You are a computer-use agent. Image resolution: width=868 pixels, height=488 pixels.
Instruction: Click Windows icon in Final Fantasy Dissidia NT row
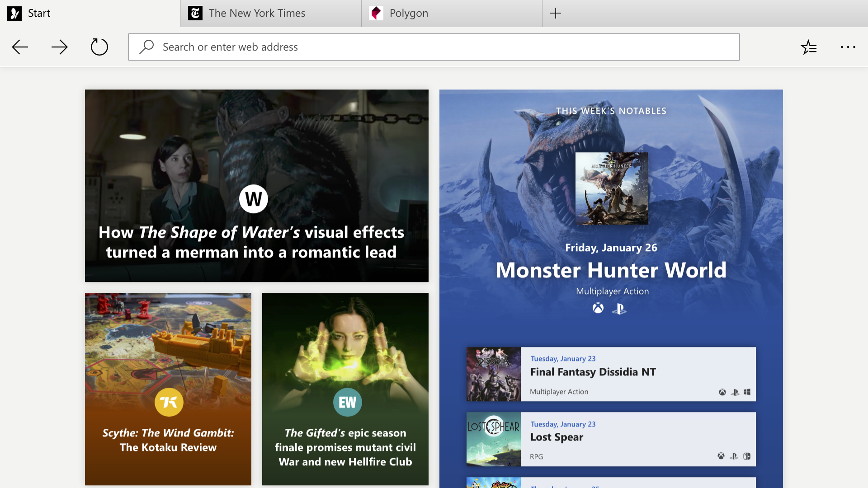tap(747, 392)
